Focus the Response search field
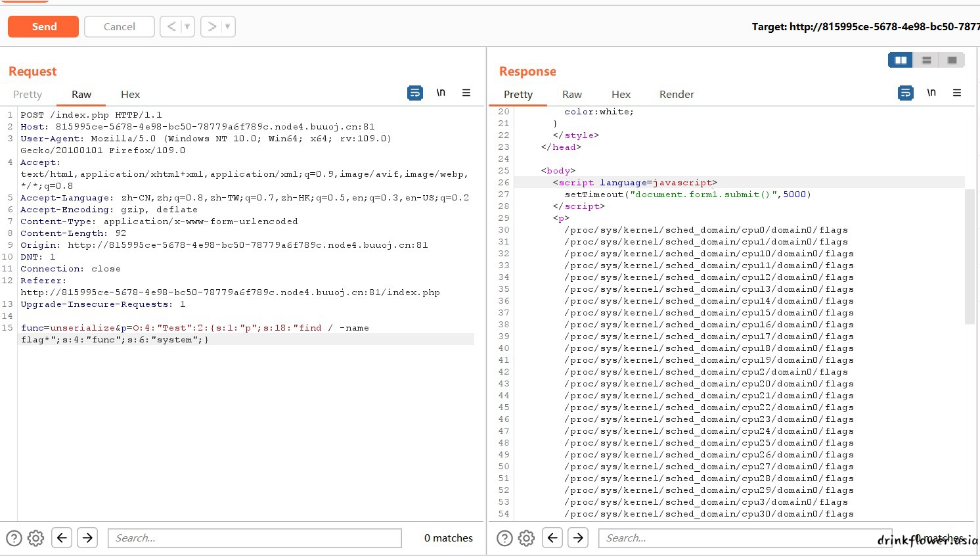980x556 pixels. coord(746,538)
